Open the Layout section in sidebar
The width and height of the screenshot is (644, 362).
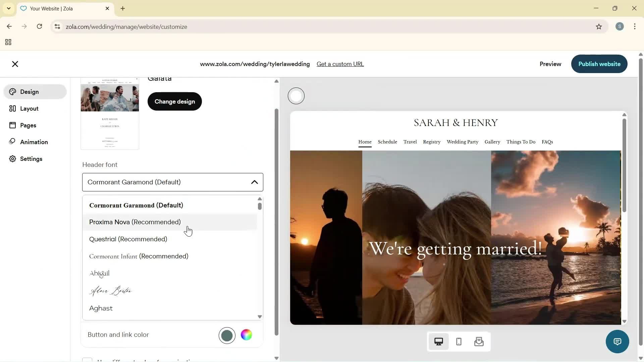[12, 108]
